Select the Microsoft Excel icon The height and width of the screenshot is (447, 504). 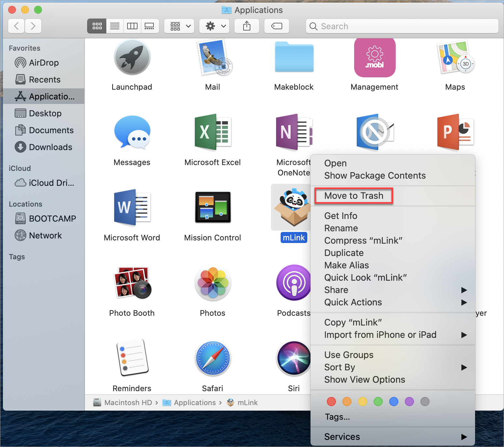[213, 132]
